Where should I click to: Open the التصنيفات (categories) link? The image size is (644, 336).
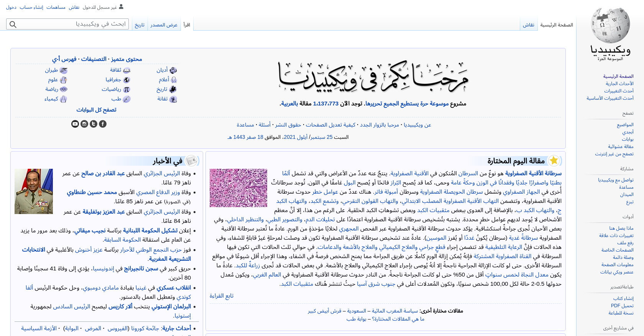coord(94,59)
